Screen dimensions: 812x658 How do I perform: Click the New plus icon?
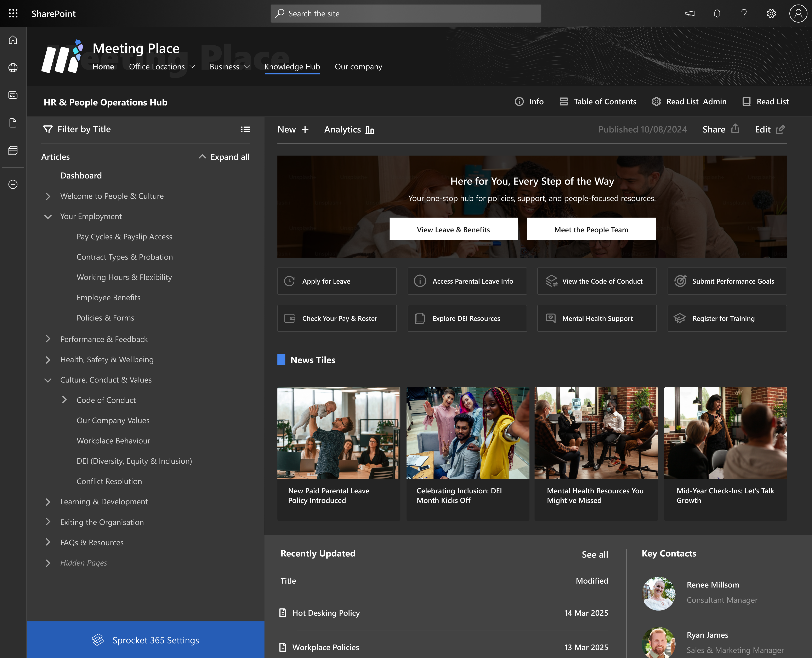coord(305,130)
